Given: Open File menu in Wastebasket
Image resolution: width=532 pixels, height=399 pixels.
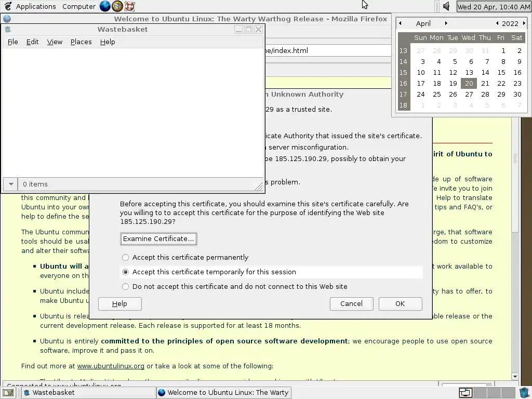Looking at the screenshot, I should pyautogui.click(x=13, y=42).
